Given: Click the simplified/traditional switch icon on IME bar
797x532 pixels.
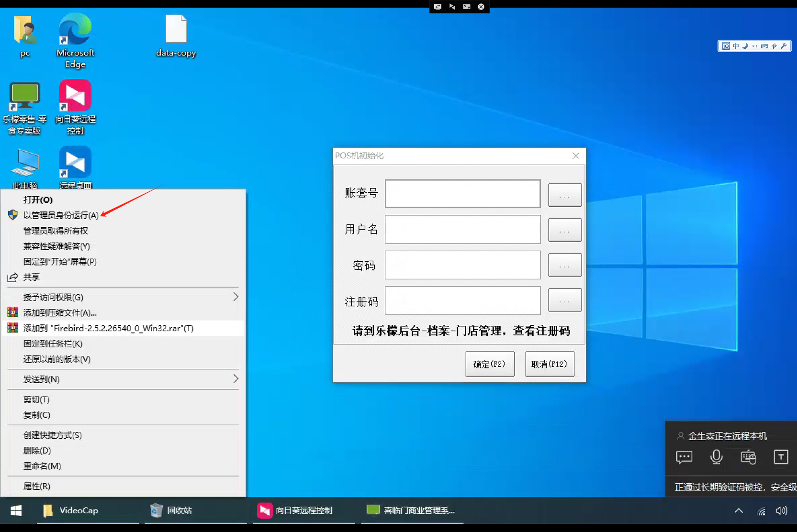Looking at the screenshot, I should (x=774, y=46).
